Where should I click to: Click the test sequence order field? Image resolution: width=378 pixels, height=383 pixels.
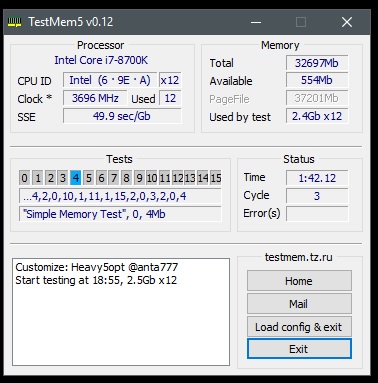[x=120, y=196]
